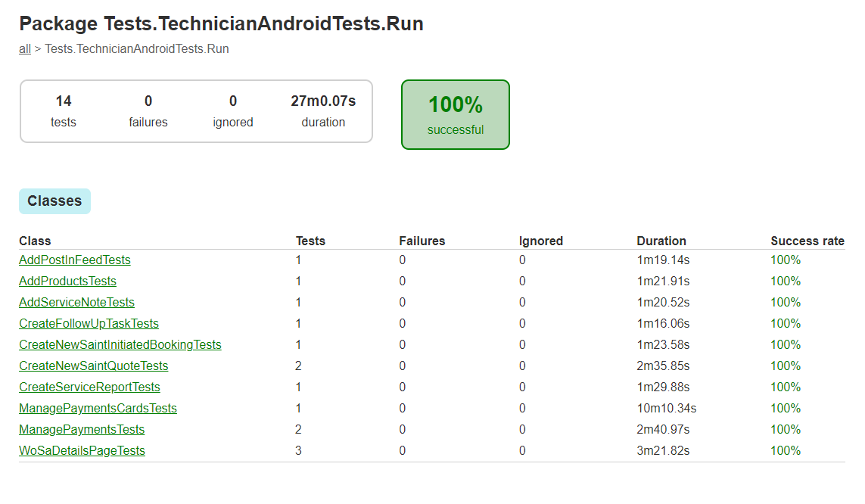Screen dimensions: 865x504
Task: Click the 100% successful summary box
Action: tap(456, 115)
